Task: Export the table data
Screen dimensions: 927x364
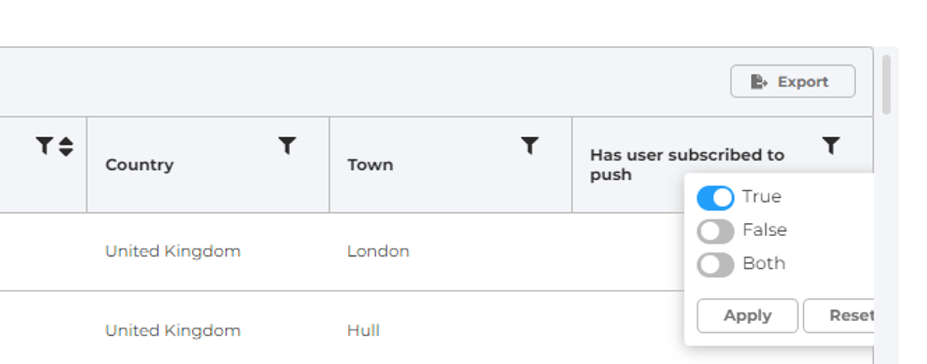Action: click(x=793, y=82)
